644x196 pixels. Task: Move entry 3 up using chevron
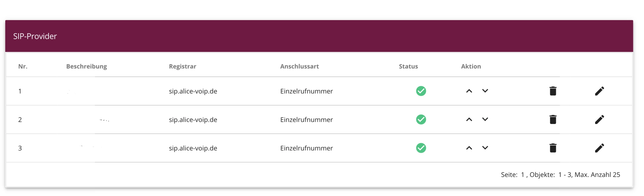(469, 148)
